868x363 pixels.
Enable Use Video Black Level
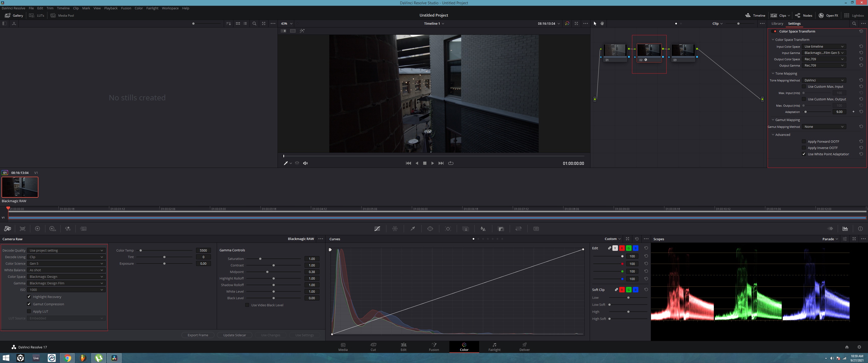tap(247, 305)
